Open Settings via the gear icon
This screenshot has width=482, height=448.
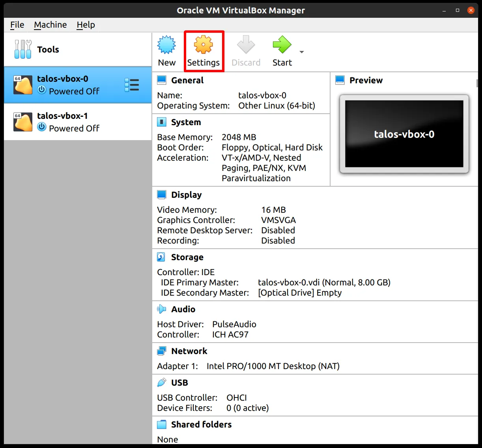click(203, 45)
